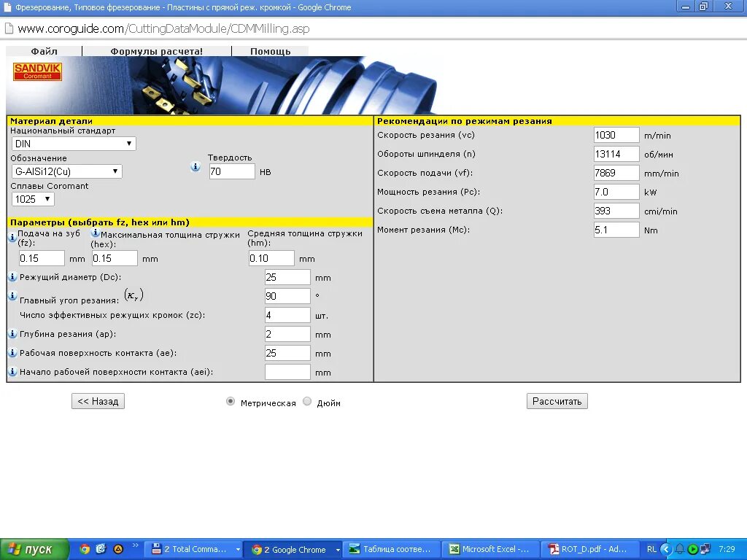This screenshot has width=747, height=560.
Task: Open the Обозначение G-AlSi12(Cu) dropdown
Action: pyautogui.click(x=66, y=171)
